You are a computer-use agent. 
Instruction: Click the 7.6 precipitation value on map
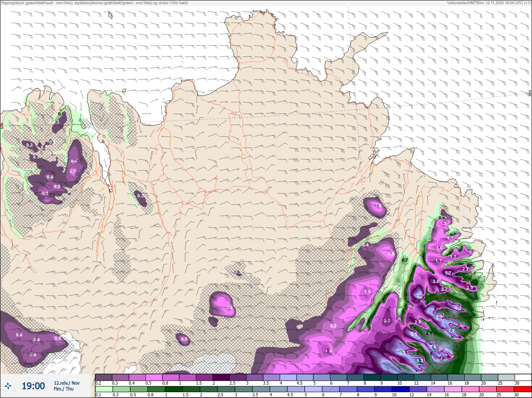click(x=433, y=347)
